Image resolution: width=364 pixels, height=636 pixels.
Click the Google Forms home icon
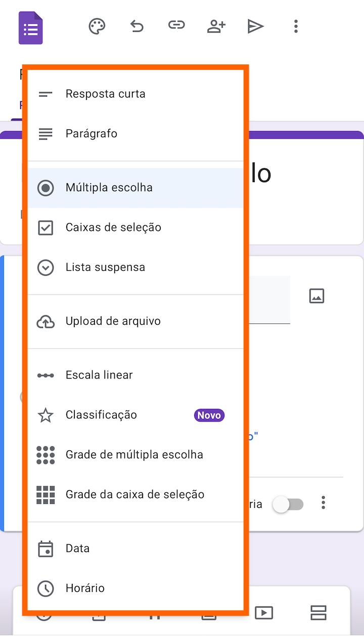[31, 28]
